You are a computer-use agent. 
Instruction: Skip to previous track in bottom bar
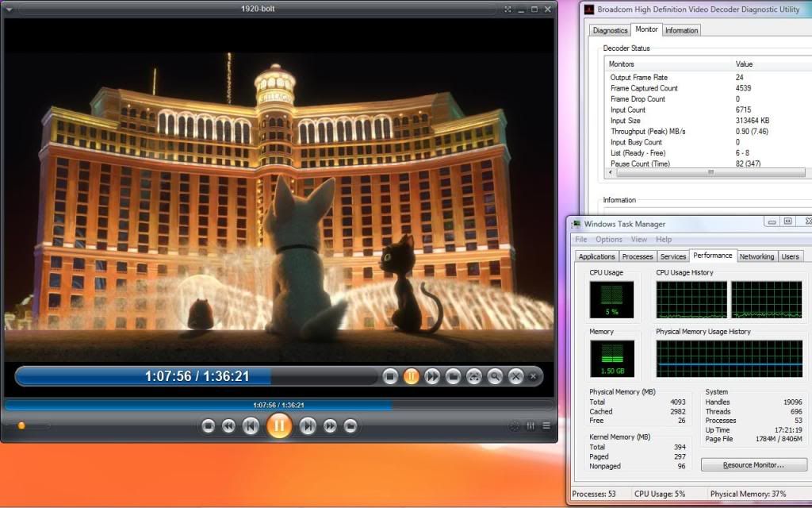coord(250,426)
